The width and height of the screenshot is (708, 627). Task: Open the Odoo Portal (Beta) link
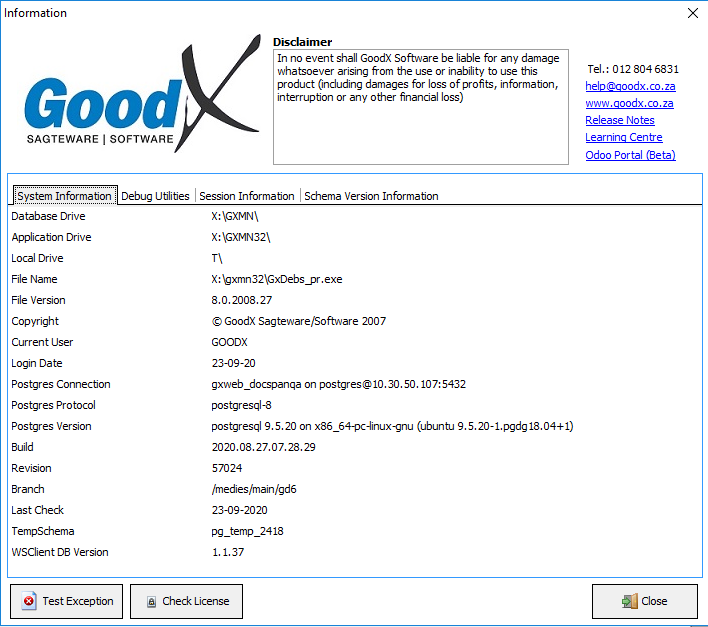[630, 155]
